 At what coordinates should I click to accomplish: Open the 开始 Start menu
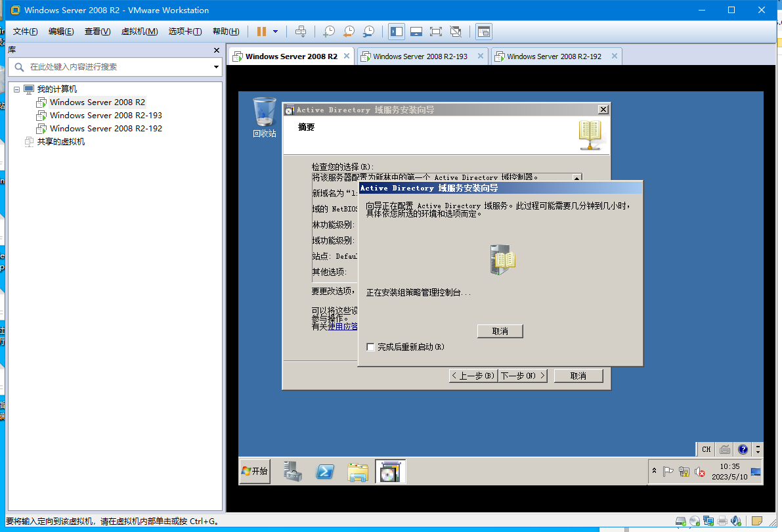point(255,471)
